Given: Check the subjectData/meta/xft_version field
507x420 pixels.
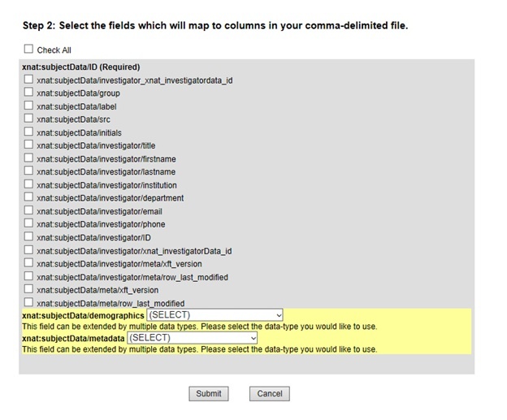Looking at the screenshot, I should (x=29, y=289).
